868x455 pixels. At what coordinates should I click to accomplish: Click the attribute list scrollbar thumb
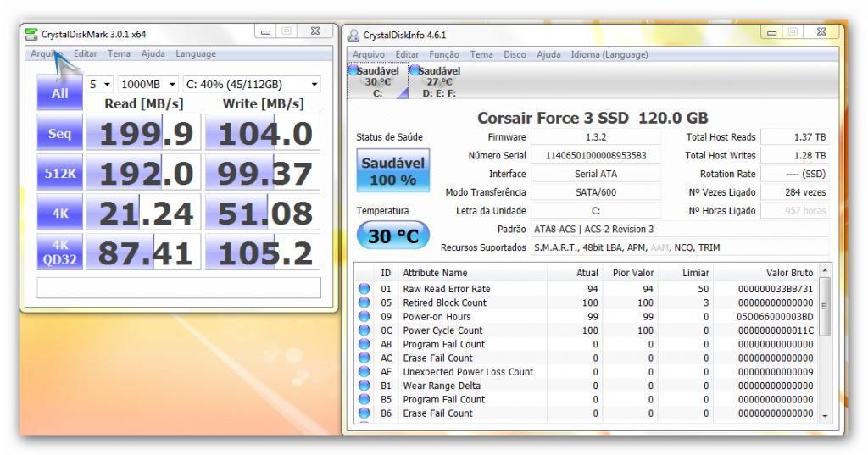[825, 306]
